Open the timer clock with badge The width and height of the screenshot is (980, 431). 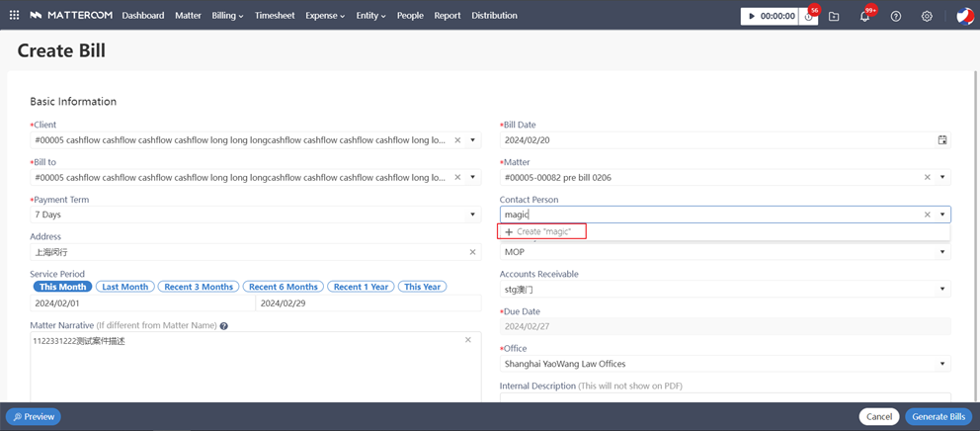coord(808,16)
